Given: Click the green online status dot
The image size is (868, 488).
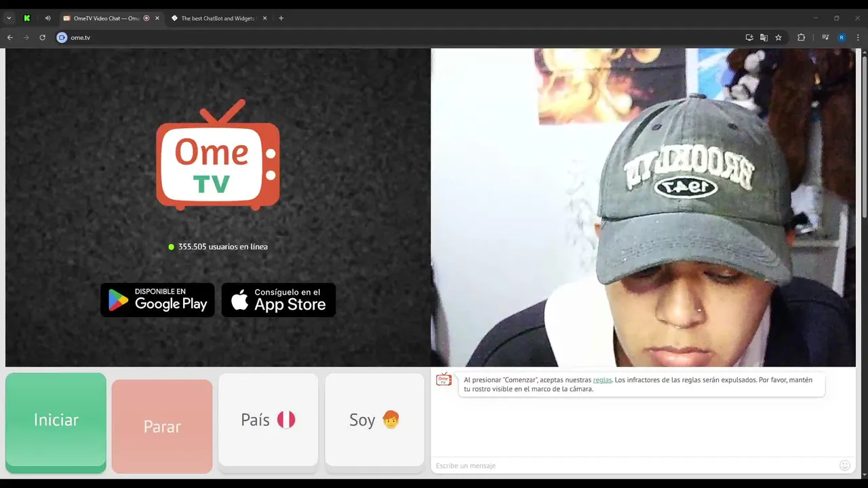Looking at the screenshot, I should tap(172, 247).
